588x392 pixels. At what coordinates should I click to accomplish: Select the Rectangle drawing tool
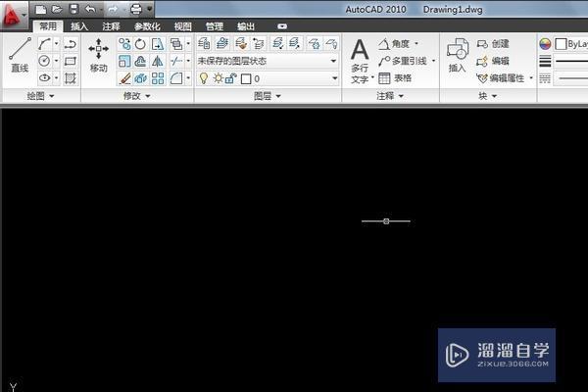(x=71, y=61)
